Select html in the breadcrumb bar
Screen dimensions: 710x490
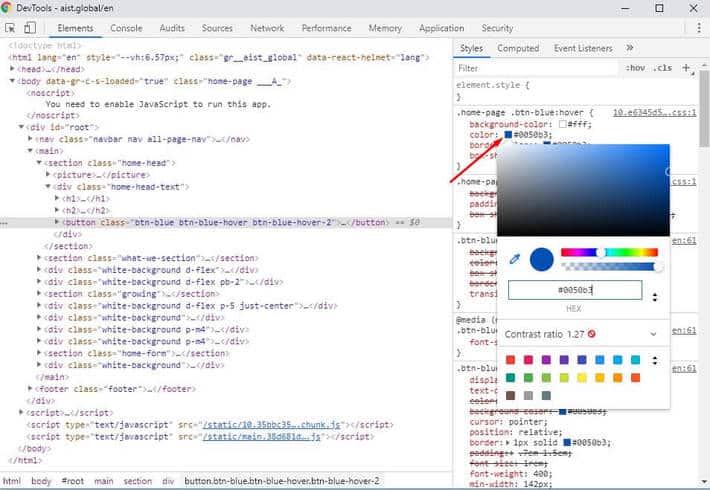[12, 481]
